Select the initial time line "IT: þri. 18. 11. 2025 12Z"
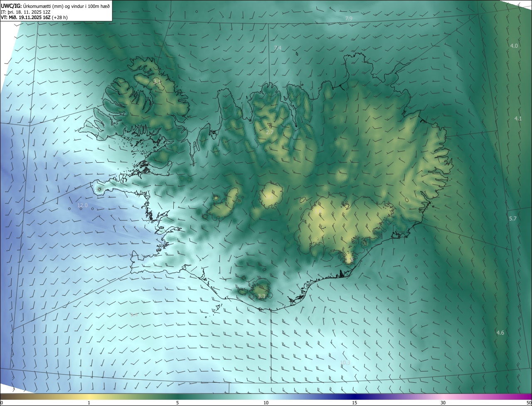532x406 pixels. [x=25, y=12]
